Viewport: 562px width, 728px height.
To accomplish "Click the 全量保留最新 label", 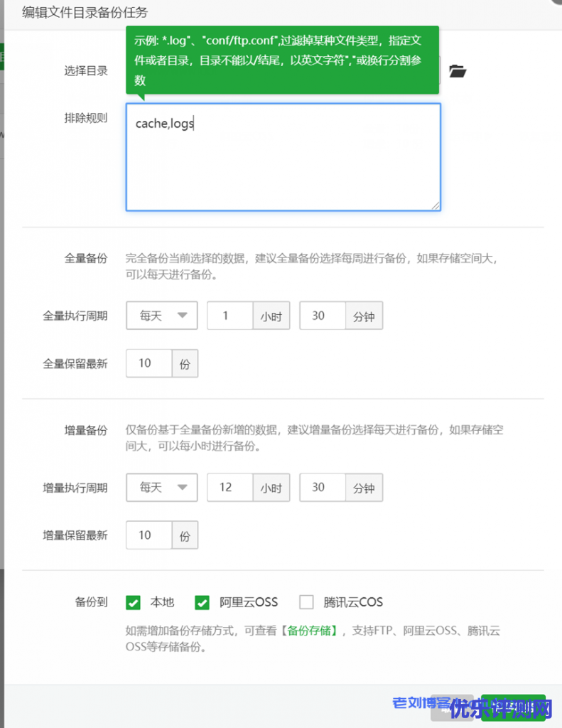I will (75, 364).
